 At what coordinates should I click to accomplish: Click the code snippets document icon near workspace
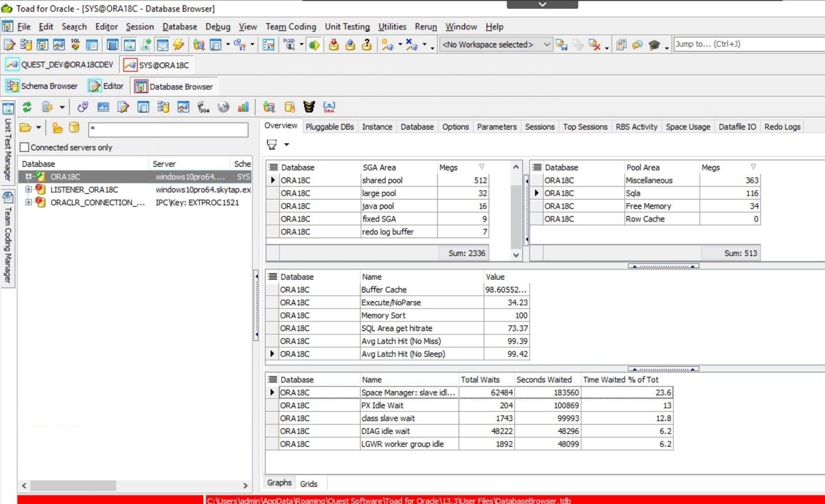[621, 44]
